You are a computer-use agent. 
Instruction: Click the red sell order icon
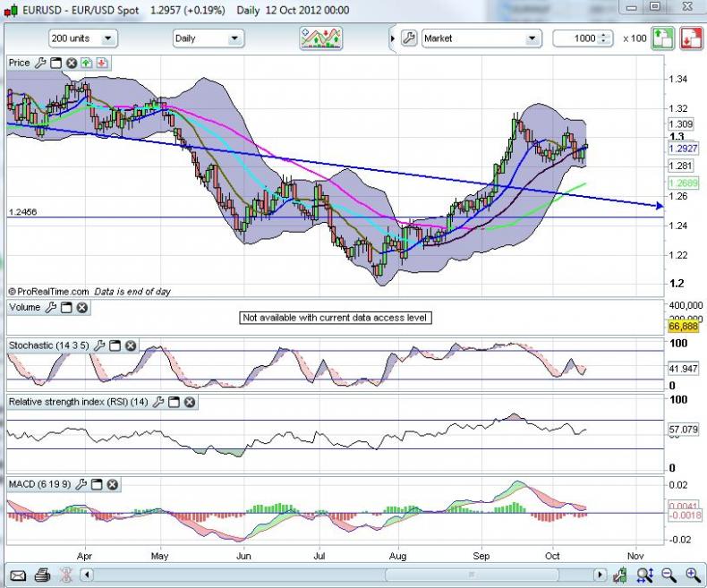690,38
